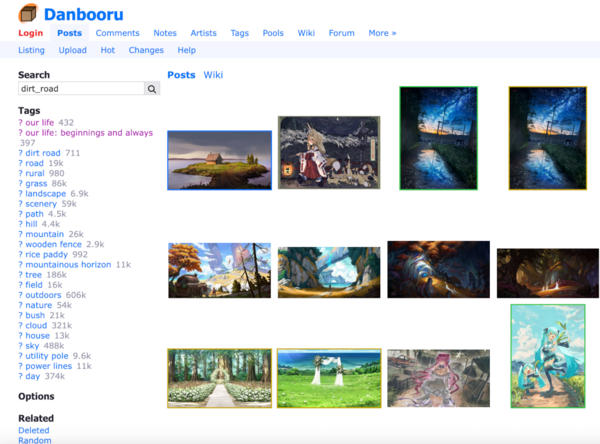Click the rice paddy tag link
Viewport: 600px width, 444px height.
47,254
